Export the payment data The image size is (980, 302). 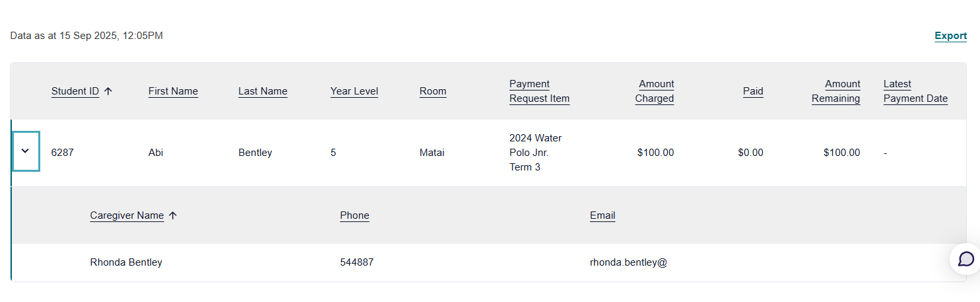pos(951,36)
